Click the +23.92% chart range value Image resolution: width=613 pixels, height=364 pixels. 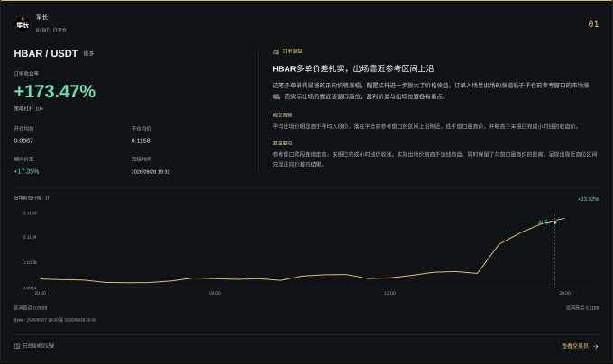pos(588,199)
